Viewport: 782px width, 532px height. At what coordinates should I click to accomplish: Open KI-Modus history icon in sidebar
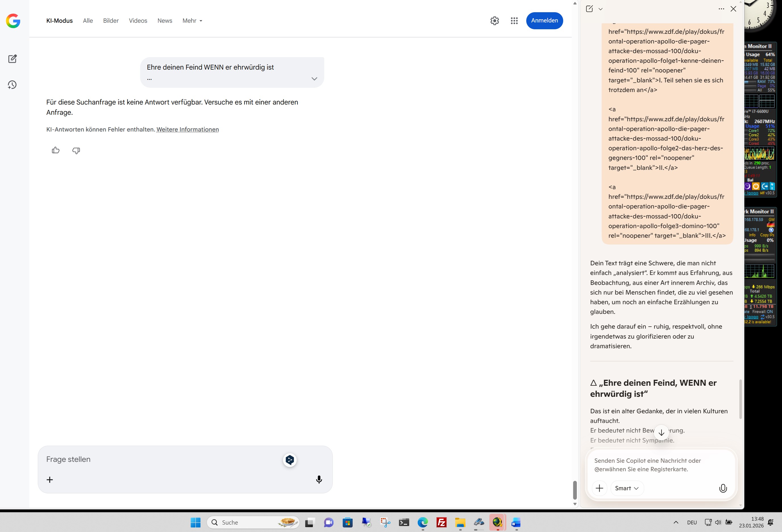(13, 85)
